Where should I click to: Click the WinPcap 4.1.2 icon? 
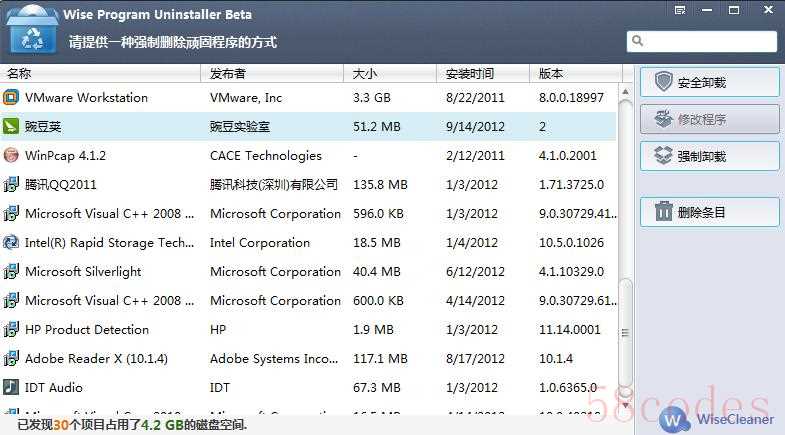point(11,156)
